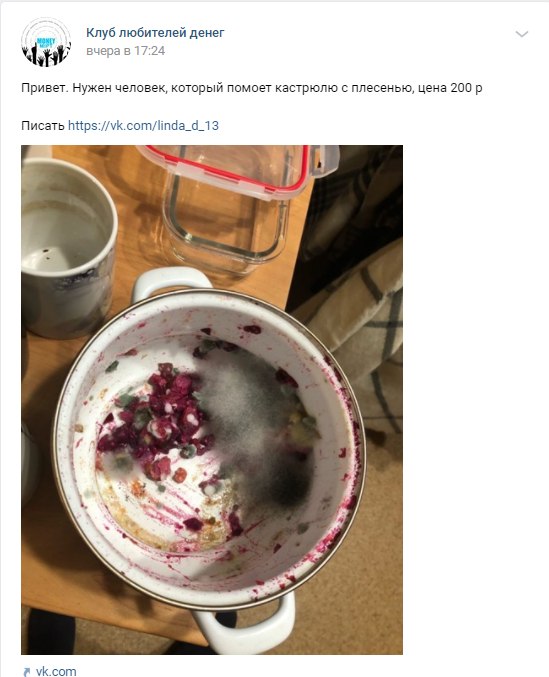Expand the post options chevron menu
The image size is (549, 677).
[522, 34]
